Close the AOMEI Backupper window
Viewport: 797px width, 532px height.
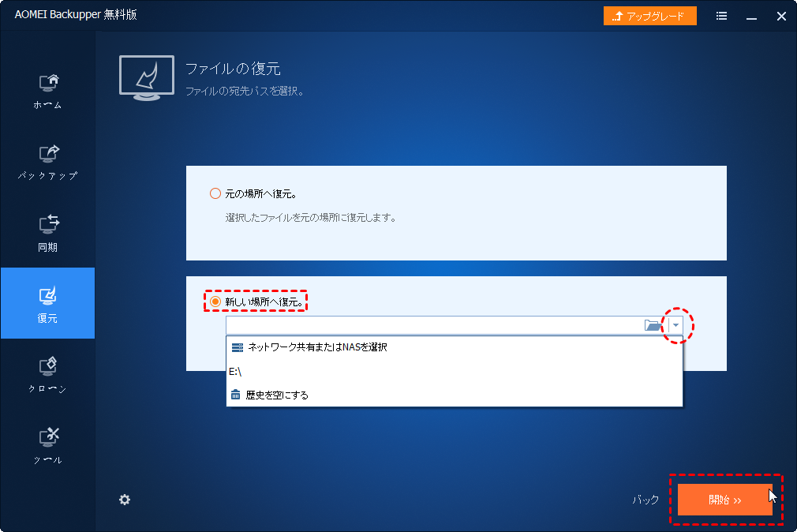click(x=781, y=17)
